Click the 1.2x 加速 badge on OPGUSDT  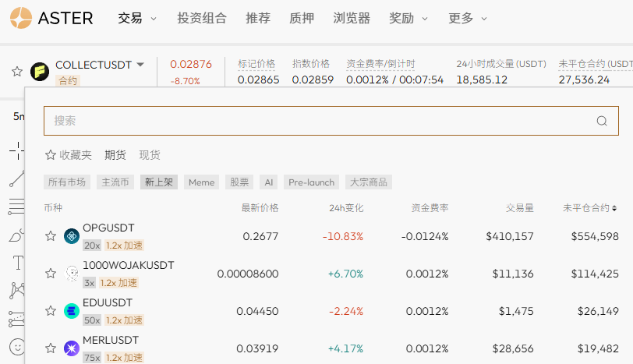pos(124,246)
